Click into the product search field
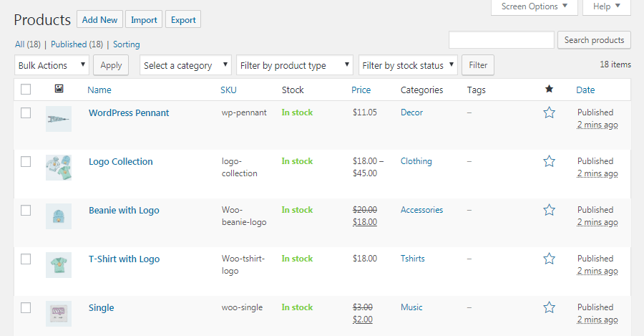The width and height of the screenshot is (644, 336). (x=501, y=40)
